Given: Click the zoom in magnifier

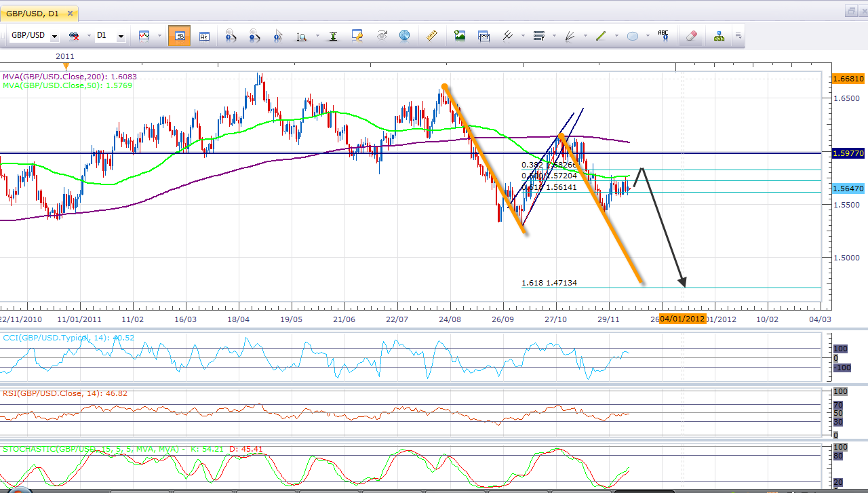Looking at the screenshot, I should 230,36.
